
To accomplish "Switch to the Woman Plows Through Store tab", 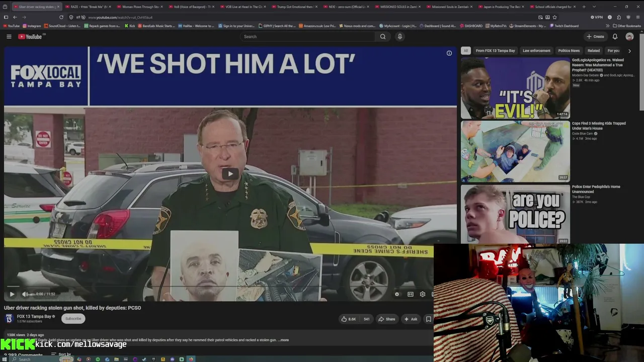I will tap(139, 7).
